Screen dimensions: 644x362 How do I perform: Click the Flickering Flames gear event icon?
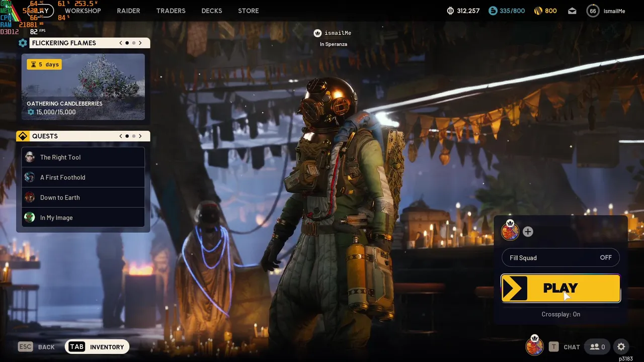[23, 43]
